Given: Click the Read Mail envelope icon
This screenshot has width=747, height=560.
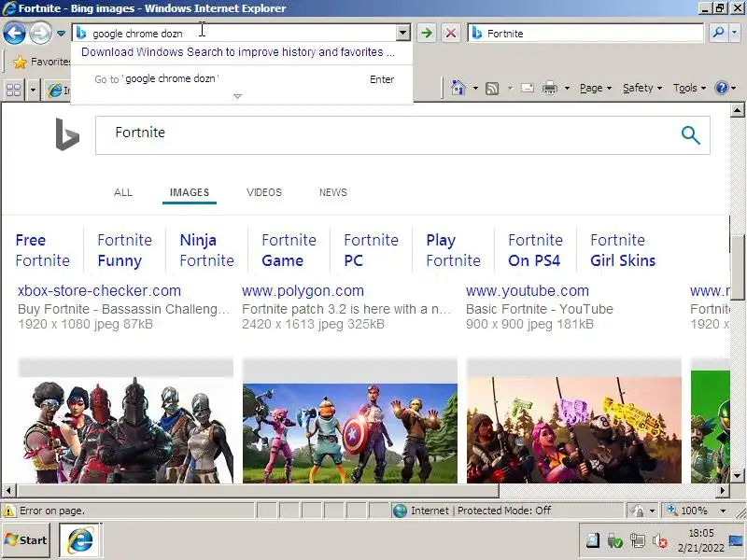Looking at the screenshot, I should pos(528,88).
